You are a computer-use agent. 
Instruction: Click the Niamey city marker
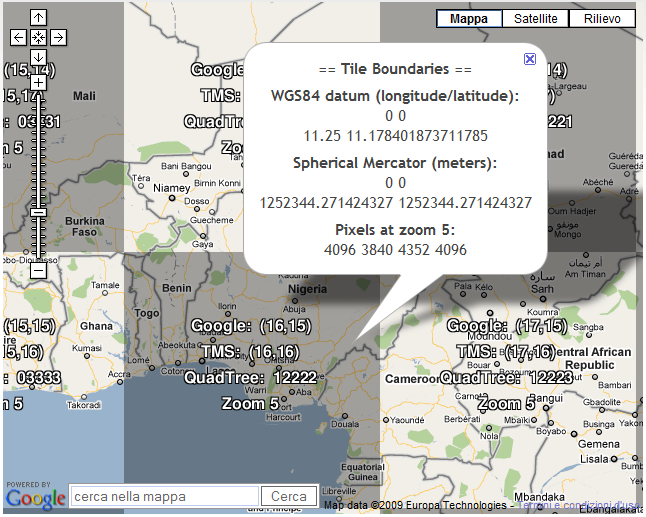(x=172, y=198)
